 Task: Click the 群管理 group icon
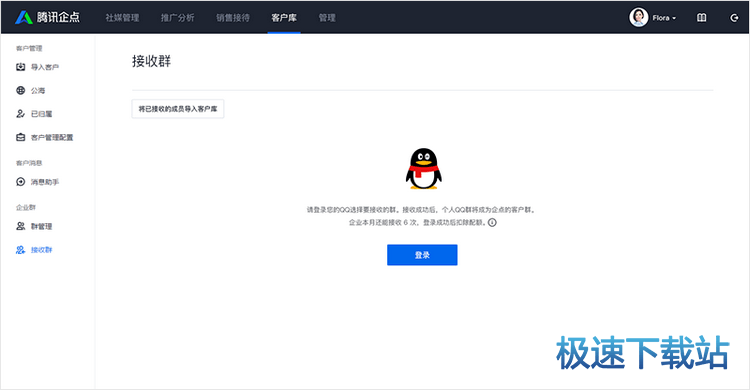coord(21,226)
